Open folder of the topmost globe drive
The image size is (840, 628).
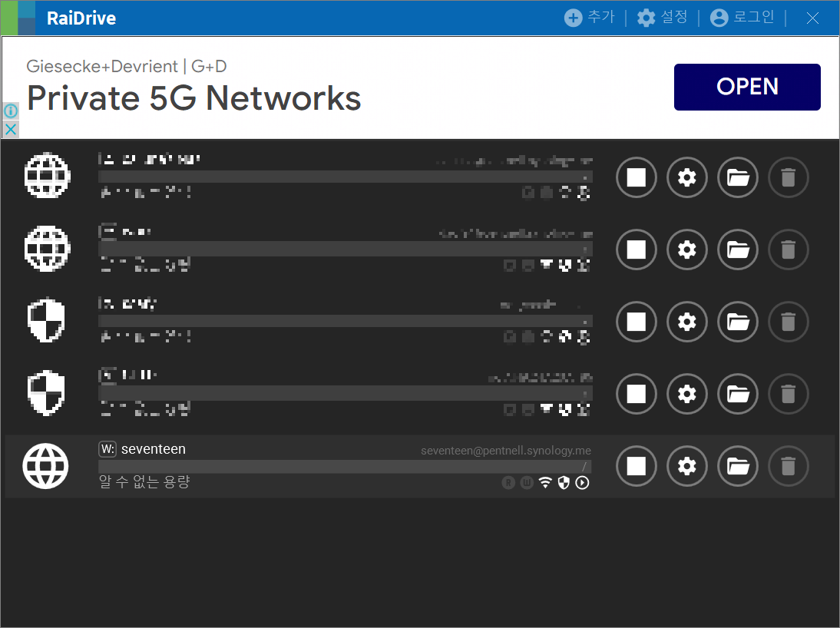[x=738, y=177]
